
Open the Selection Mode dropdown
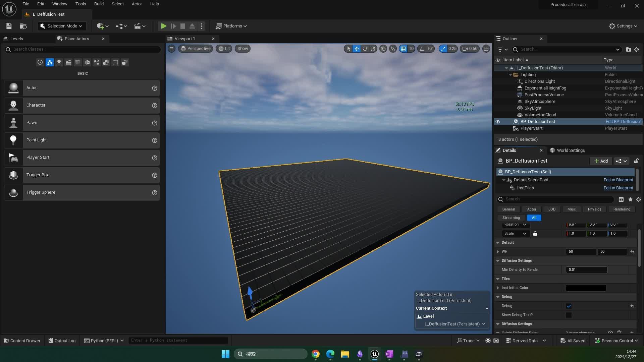62,26
